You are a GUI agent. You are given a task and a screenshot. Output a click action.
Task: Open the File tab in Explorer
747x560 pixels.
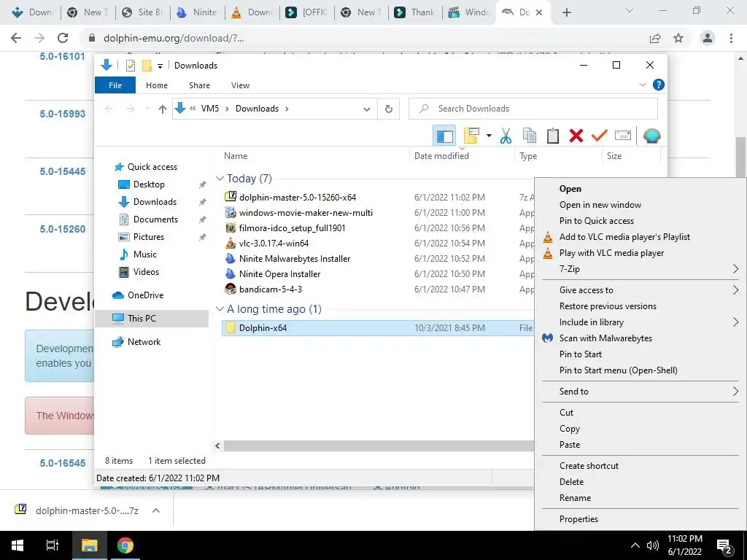point(115,85)
